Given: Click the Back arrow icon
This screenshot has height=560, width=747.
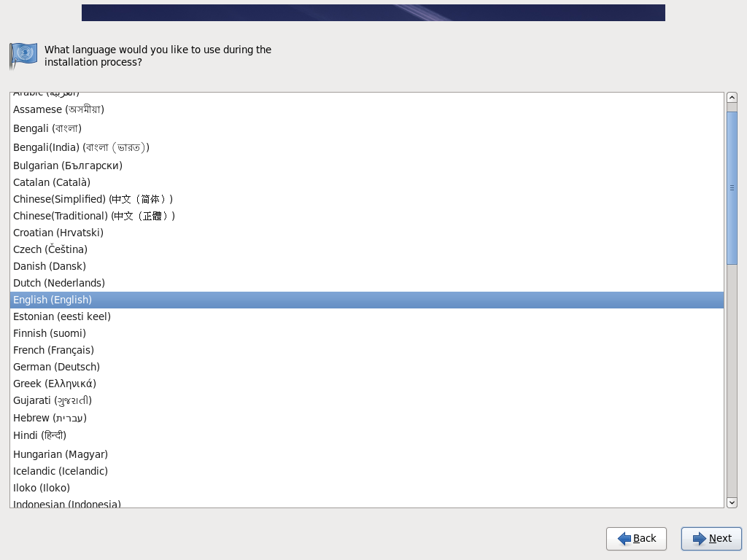Looking at the screenshot, I should click(x=624, y=539).
